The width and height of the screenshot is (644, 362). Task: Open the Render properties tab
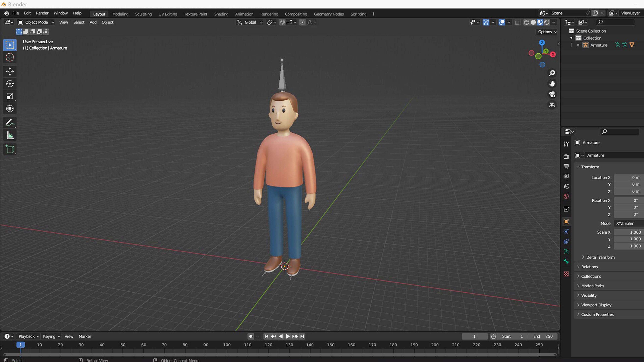(x=566, y=156)
